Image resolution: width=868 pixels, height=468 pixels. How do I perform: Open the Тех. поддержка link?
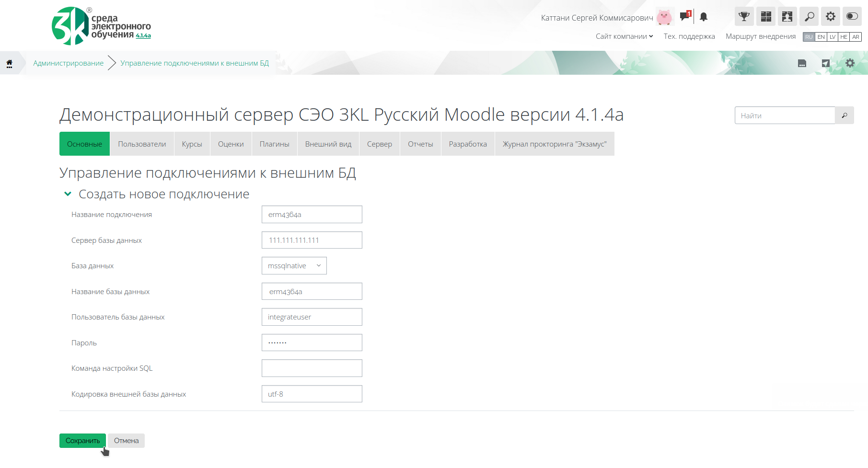pyautogui.click(x=689, y=36)
